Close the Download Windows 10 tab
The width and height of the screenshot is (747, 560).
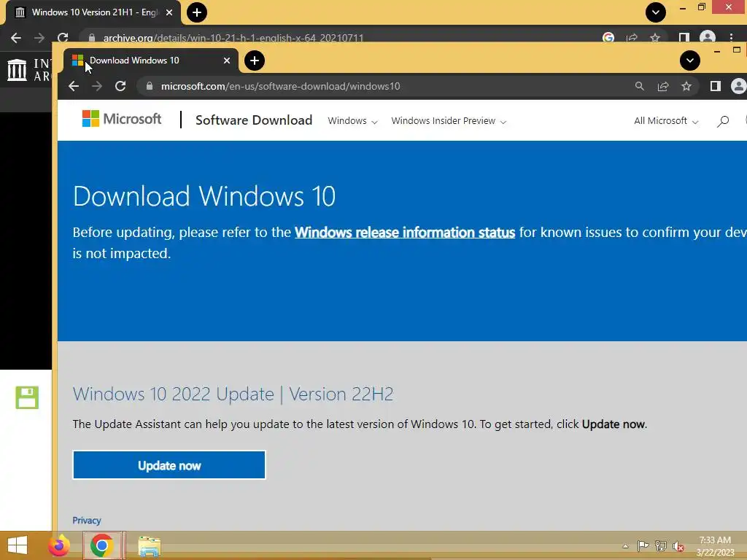coord(227,61)
